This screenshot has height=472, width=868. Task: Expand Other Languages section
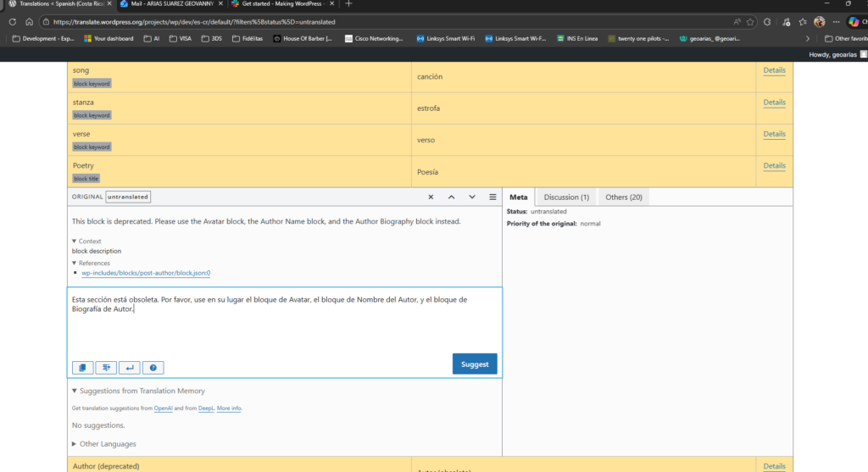click(x=103, y=444)
